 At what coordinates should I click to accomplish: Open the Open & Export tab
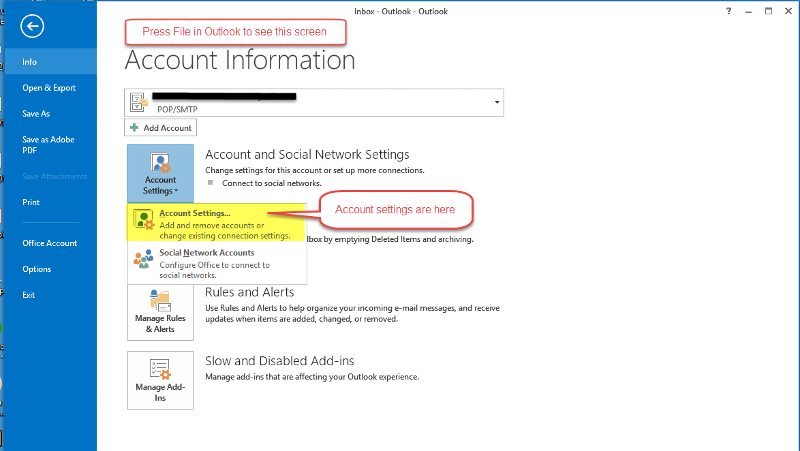(50, 88)
